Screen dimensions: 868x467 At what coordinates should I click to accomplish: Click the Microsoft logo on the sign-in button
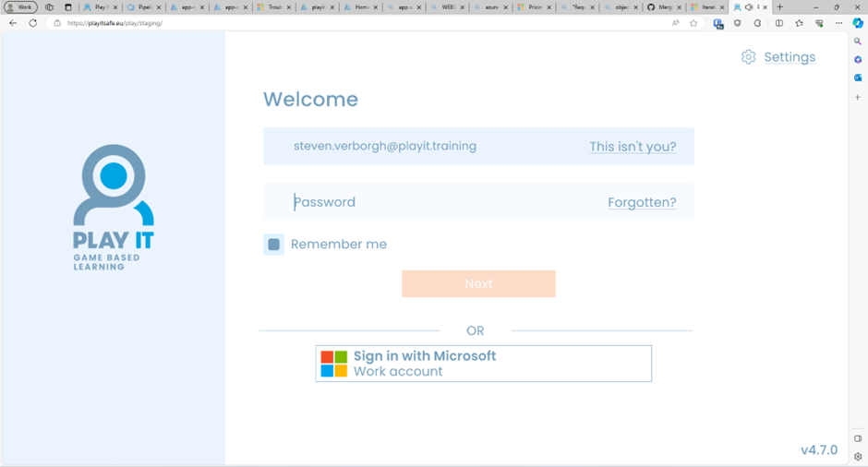[x=333, y=364]
